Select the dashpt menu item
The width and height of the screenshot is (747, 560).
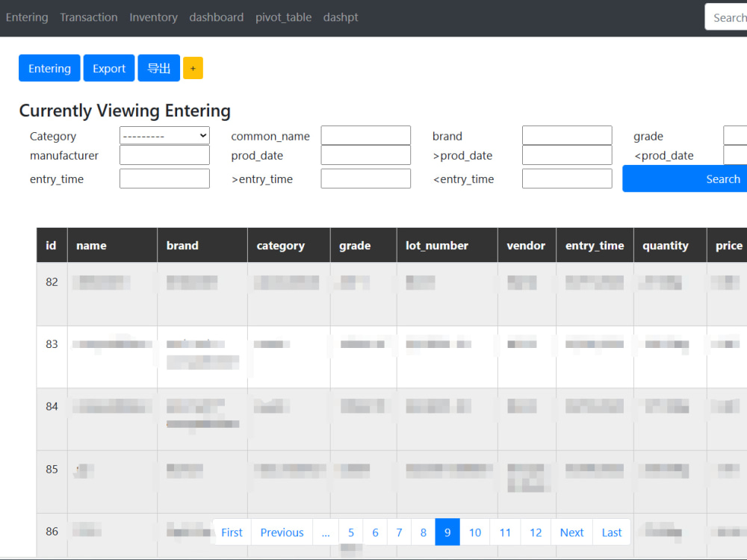click(x=341, y=16)
